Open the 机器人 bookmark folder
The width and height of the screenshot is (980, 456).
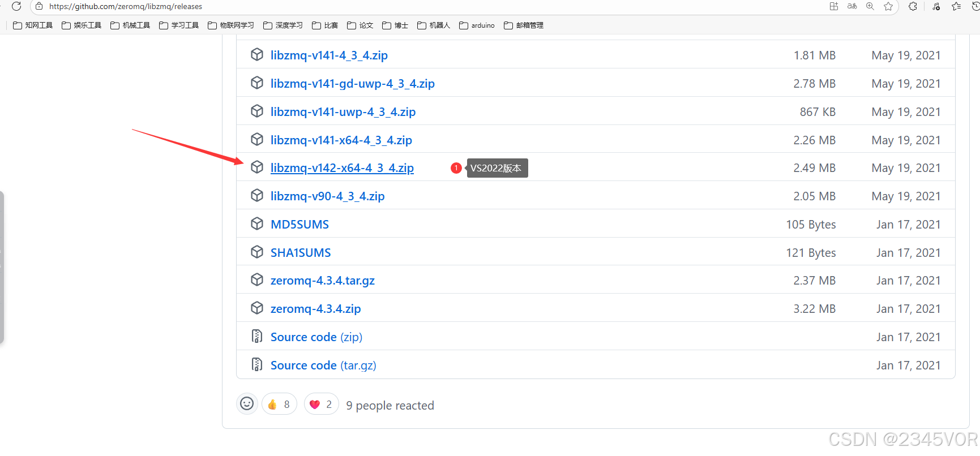coord(434,25)
